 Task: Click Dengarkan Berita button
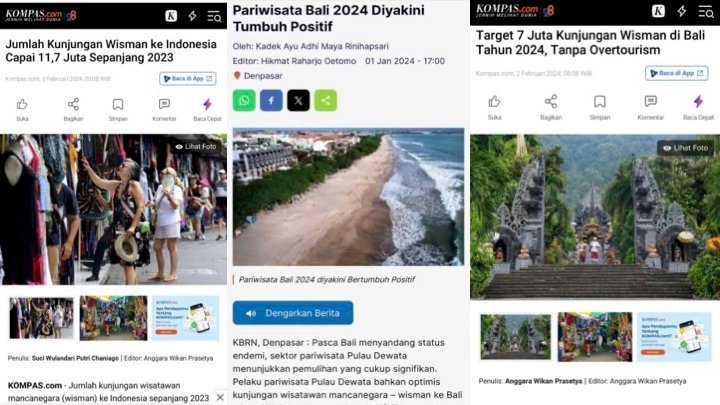pos(293,313)
